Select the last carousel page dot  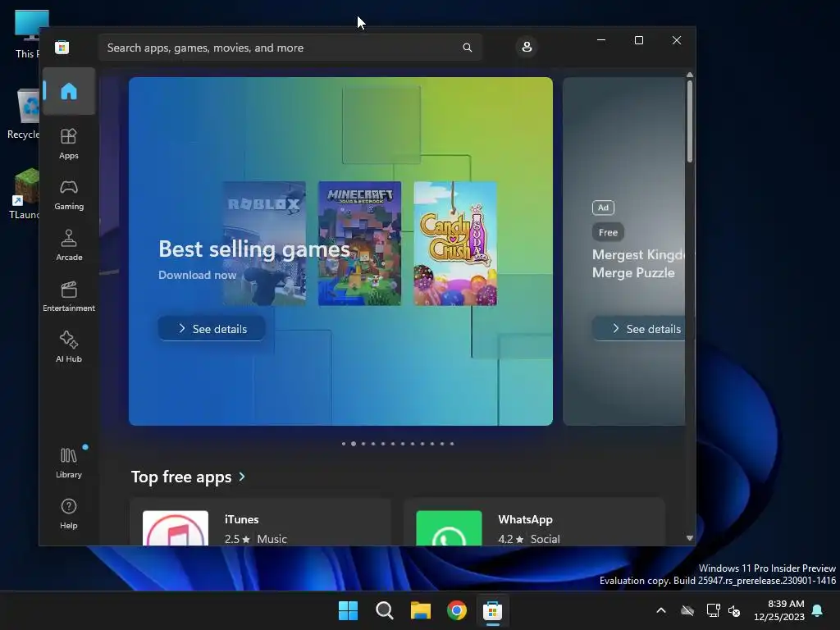pyautogui.click(x=452, y=444)
